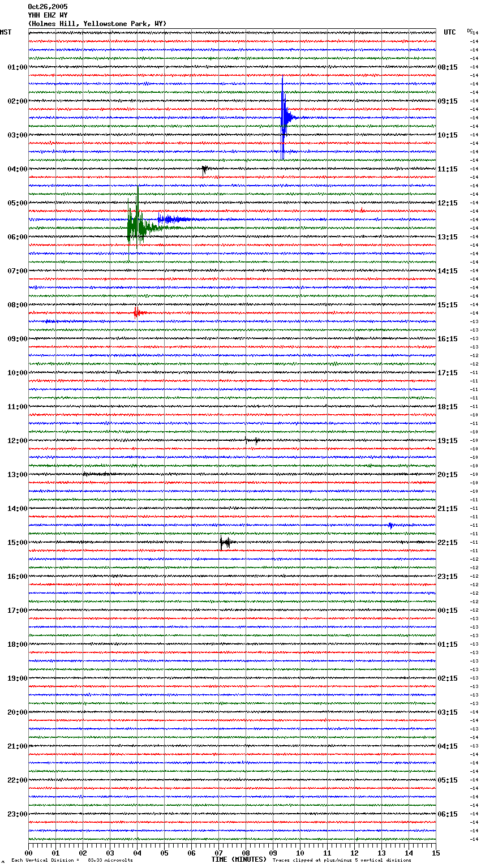Click the UTC timezone header
The height and width of the screenshot is (868, 481).
(450, 32)
